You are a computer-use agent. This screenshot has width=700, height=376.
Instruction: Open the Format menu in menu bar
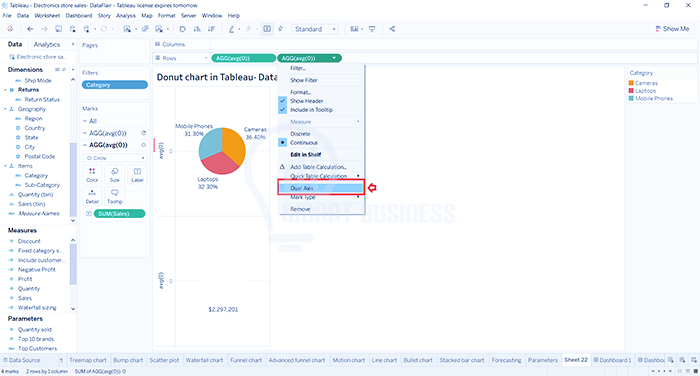coord(167,15)
